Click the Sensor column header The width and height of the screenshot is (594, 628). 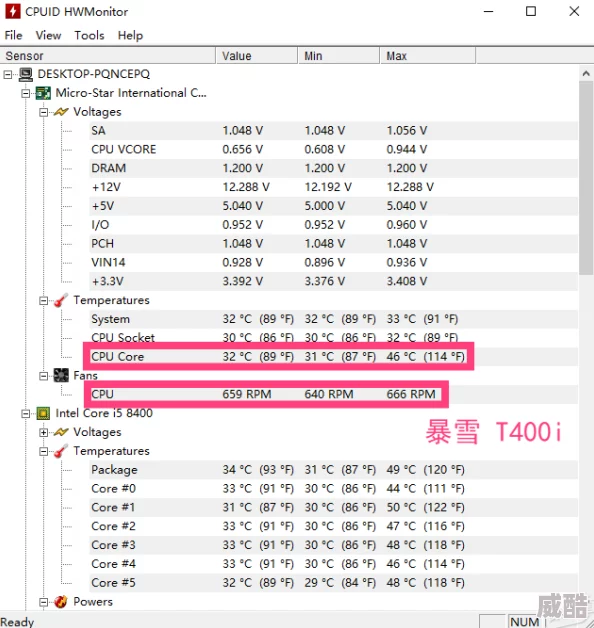(108, 56)
